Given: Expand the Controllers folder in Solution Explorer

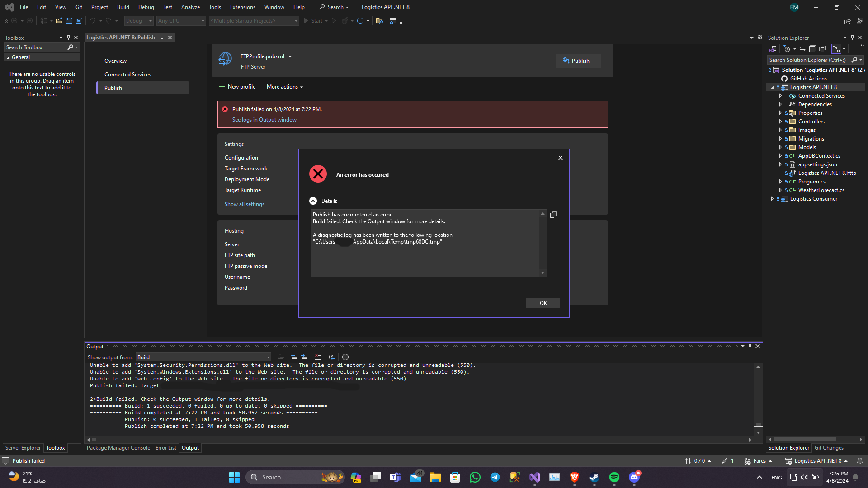Looking at the screenshot, I should 780,122.
